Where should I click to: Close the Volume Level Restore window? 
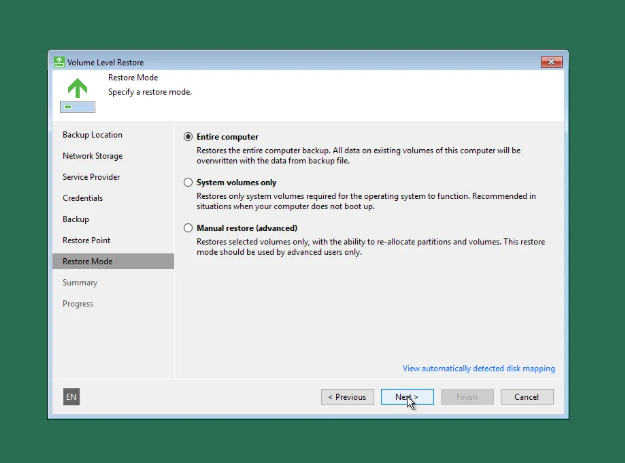tap(551, 62)
